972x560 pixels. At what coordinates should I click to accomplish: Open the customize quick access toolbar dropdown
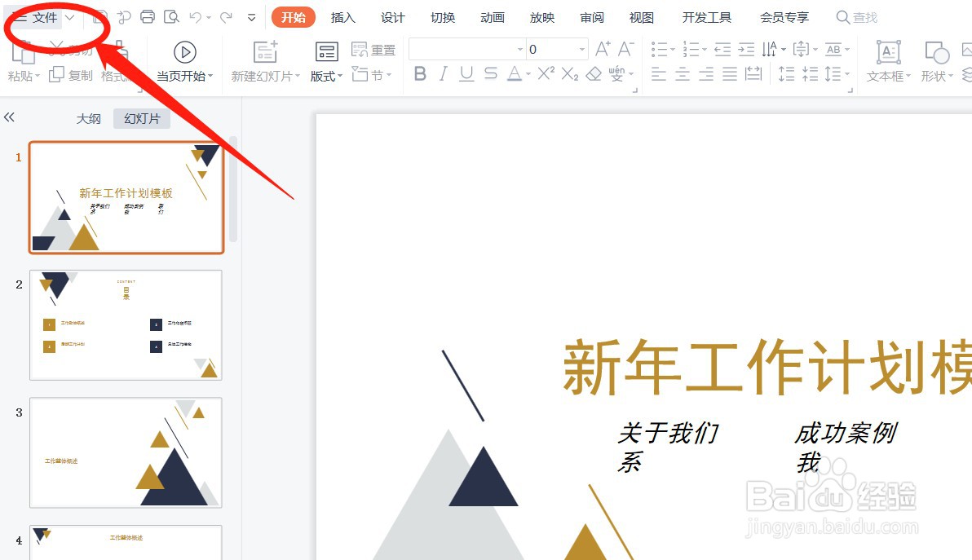251,18
